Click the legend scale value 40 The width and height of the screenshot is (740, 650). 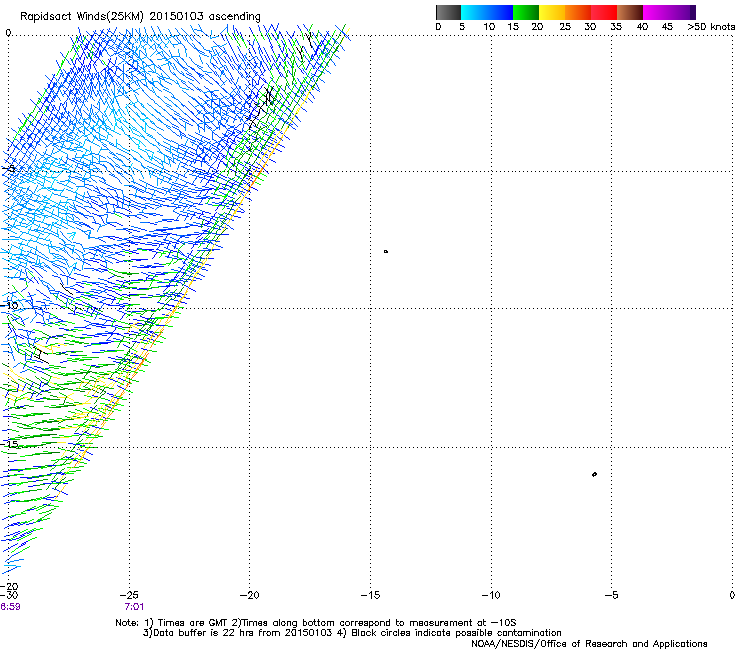coord(642,27)
